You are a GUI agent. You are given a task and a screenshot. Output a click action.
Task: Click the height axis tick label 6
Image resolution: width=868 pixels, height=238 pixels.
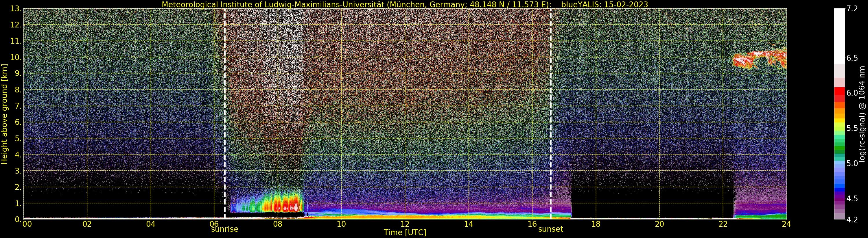point(18,122)
